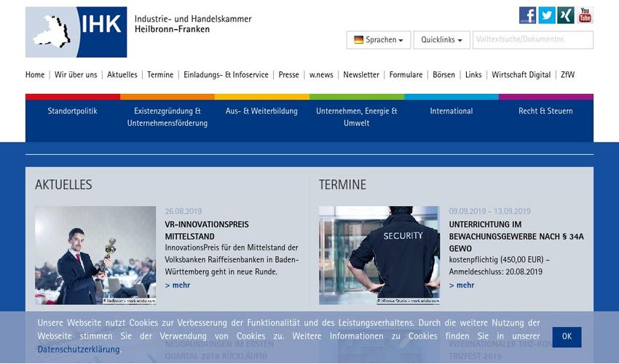
Task: Open Einladungs- & Infoservice
Action: tap(226, 74)
